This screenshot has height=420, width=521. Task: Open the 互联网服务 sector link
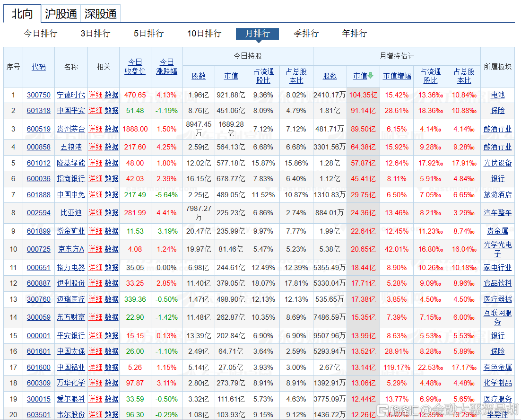tap(498, 317)
